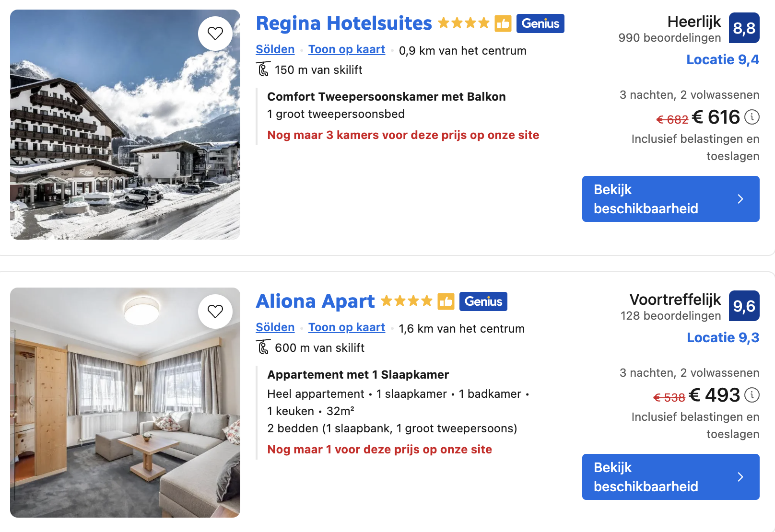Show price info icon beside € 493
The image size is (775, 532).
click(x=752, y=395)
